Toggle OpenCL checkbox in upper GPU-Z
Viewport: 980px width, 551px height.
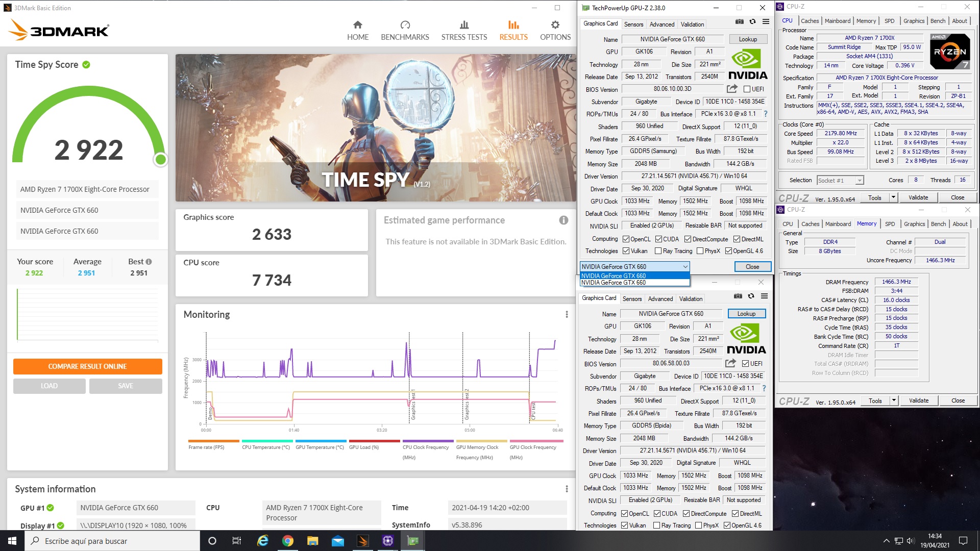pos(626,239)
